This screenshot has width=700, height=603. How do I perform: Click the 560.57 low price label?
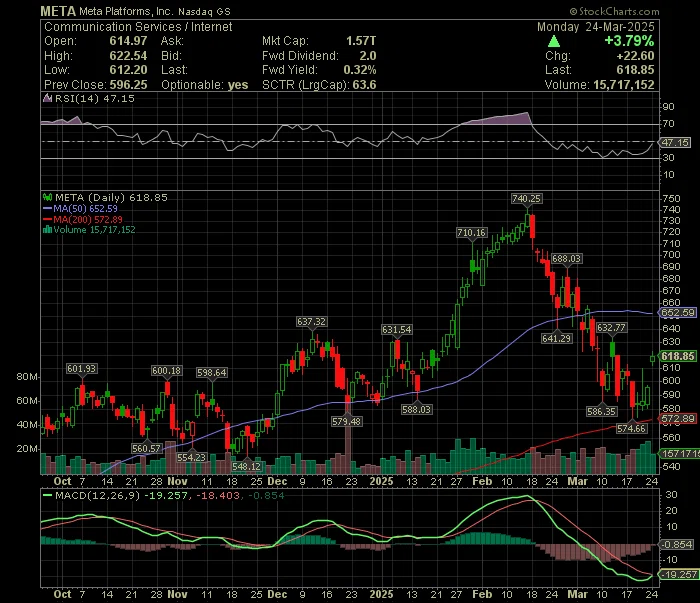[x=146, y=448]
